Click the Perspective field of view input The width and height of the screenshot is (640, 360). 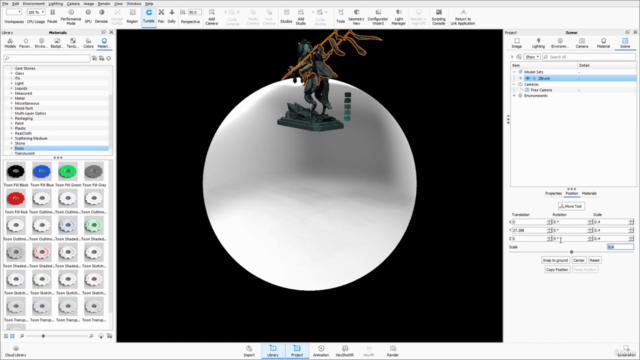tap(195, 12)
